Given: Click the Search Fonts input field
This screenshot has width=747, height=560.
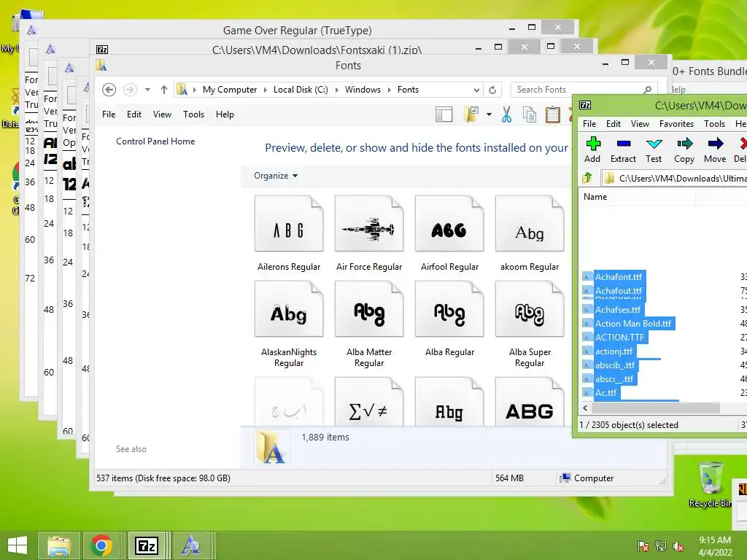Looking at the screenshot, I should tap(578, 90).
